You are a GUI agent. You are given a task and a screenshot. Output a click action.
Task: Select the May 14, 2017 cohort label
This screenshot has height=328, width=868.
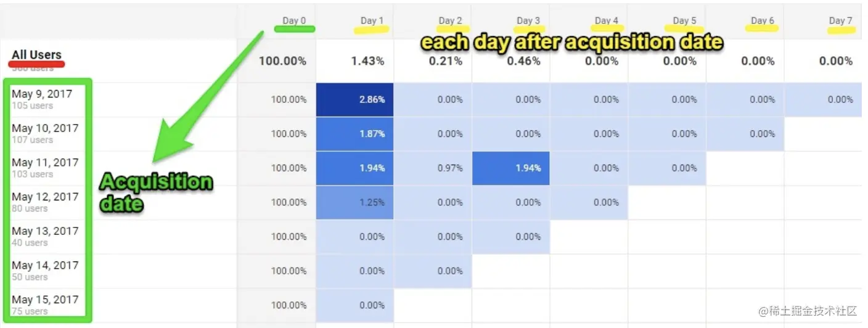click(x=45, y=265)
